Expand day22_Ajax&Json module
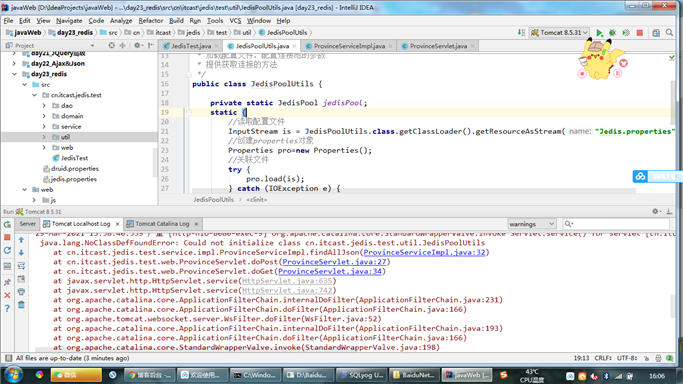The height and width of the screenshot is (384, 683). coord(14,64)
